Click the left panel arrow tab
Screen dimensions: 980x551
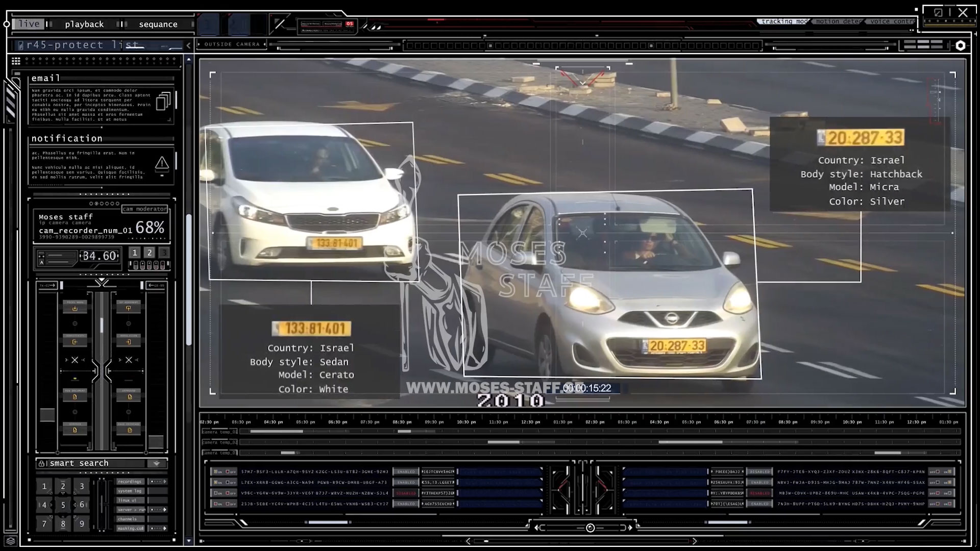click(x=48, y=285)
